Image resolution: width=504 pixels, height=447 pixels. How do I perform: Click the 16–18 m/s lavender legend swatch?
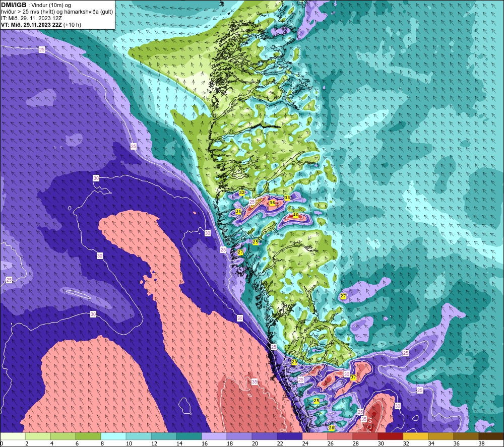coord(214,436)
